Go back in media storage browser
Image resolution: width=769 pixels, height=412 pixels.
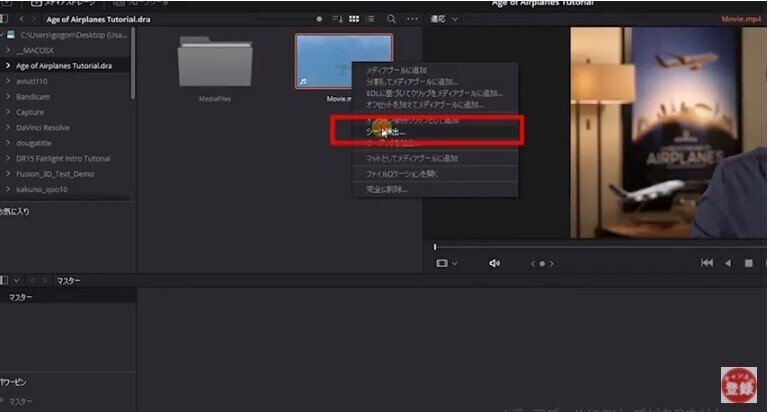point(21,19)
